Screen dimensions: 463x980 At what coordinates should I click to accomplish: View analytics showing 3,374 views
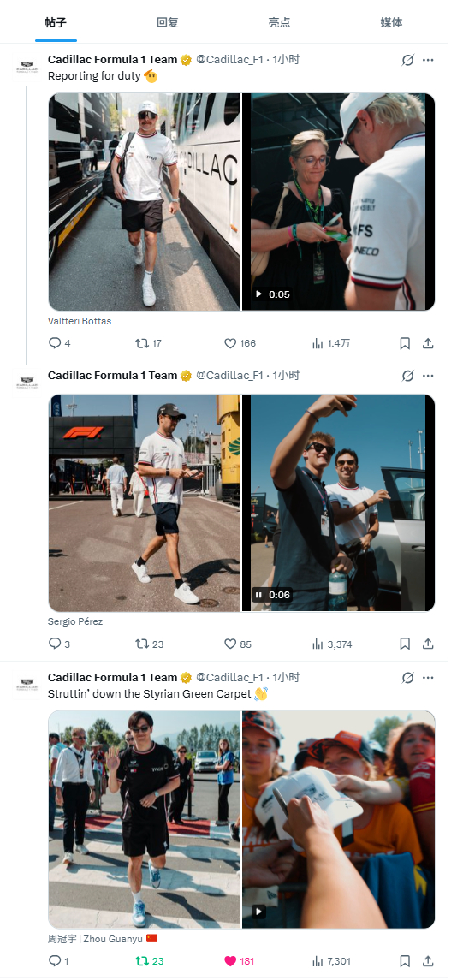tap(331, 644)
